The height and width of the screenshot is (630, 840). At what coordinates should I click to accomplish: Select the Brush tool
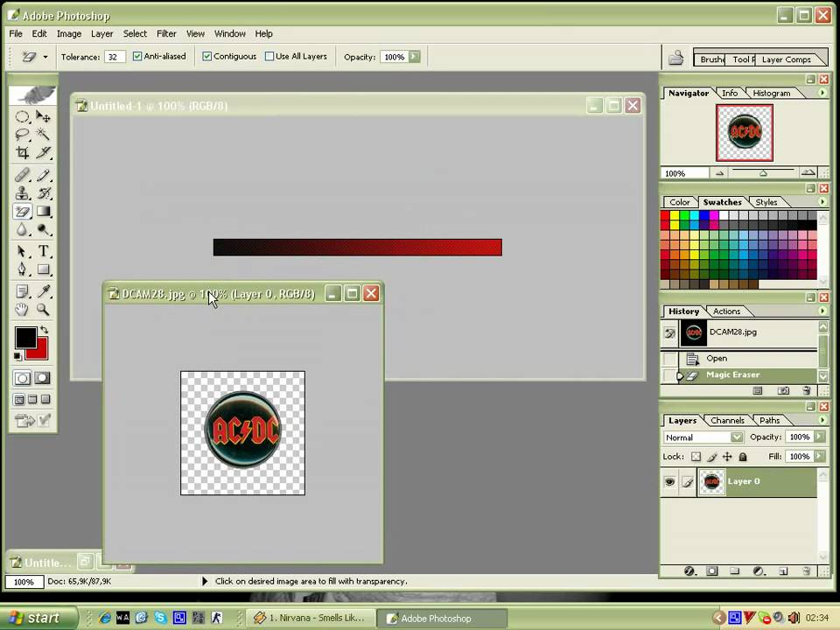(x=44, y=175)
